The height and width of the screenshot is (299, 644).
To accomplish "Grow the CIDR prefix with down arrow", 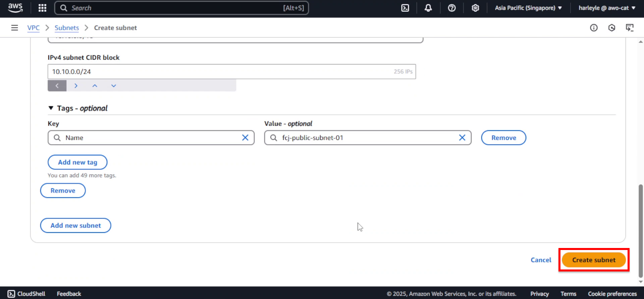I will 114,86.
